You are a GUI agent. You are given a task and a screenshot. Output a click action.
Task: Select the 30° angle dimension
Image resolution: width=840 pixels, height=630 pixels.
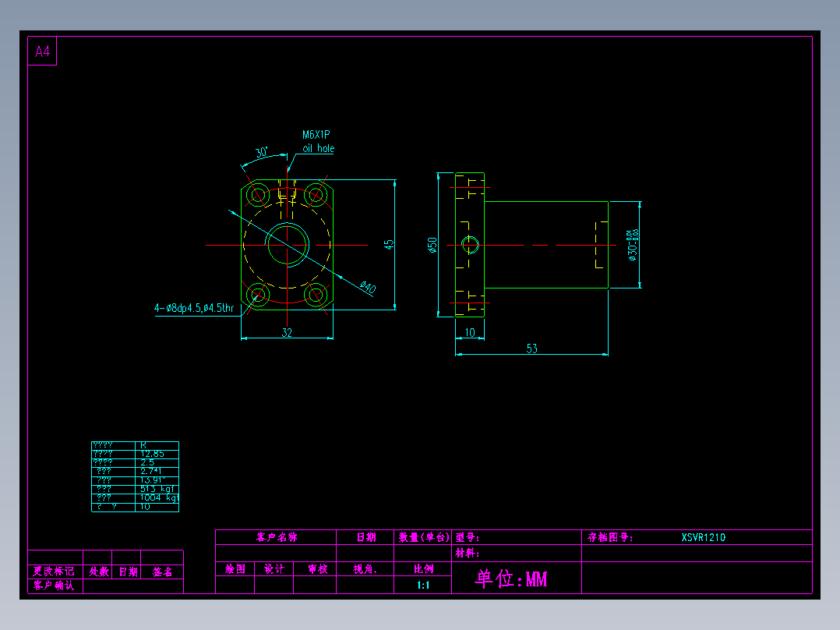(x=262, y=152)
